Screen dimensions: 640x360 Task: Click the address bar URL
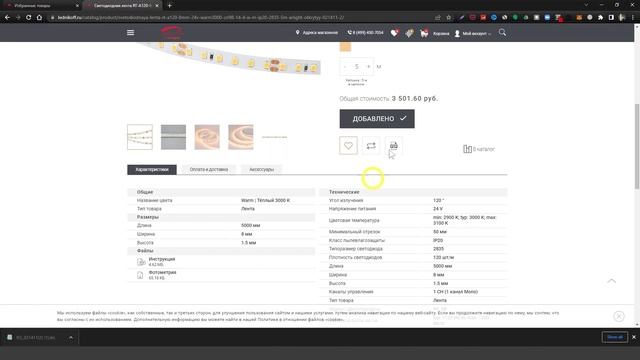[x=201, y=18]
